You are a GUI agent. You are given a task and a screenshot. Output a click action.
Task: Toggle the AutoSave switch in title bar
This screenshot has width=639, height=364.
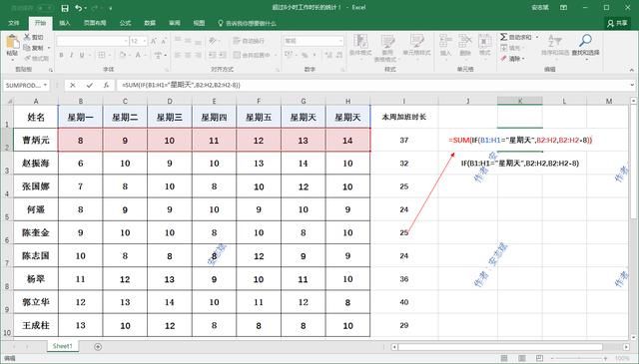[45, 8]
